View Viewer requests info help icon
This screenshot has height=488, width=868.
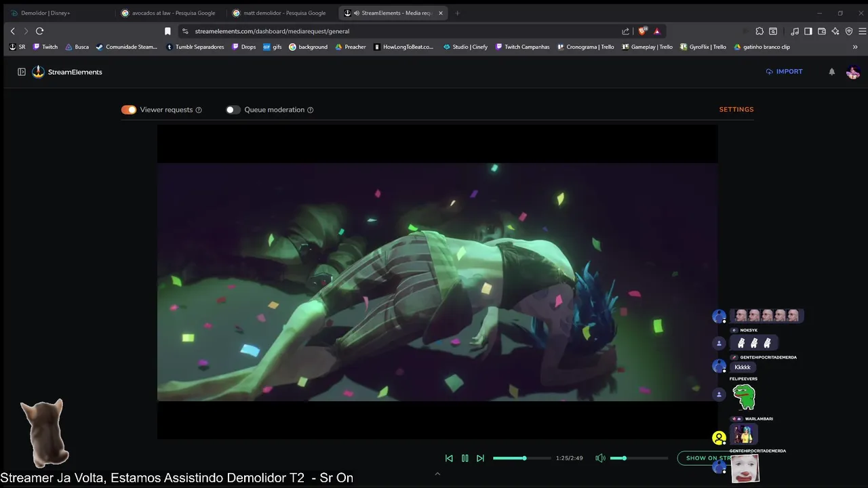[x=199, y=110]
